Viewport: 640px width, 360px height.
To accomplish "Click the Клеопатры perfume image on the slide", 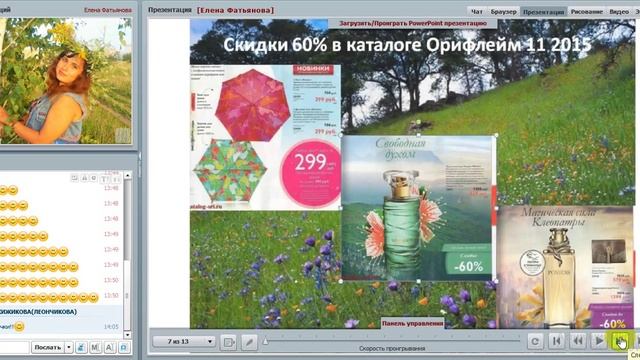I will (565, 267).
